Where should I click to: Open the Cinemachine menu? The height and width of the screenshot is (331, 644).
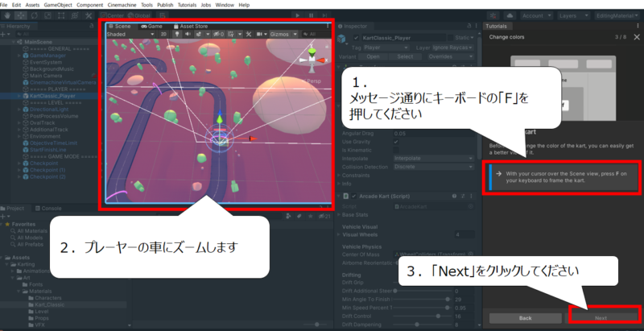click(122, 5)
